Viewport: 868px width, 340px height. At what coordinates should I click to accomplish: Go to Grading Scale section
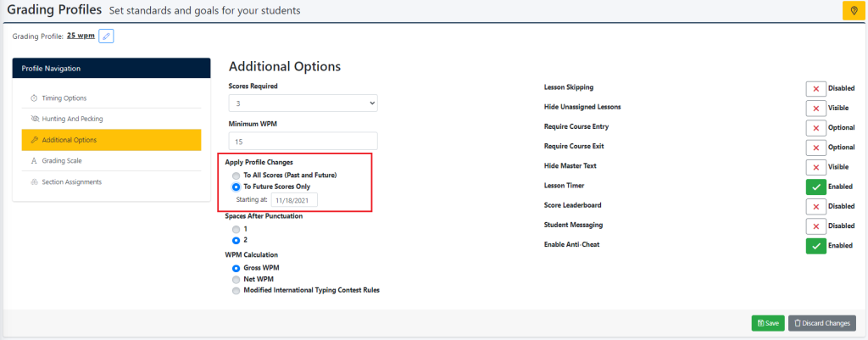pos(62,160)
